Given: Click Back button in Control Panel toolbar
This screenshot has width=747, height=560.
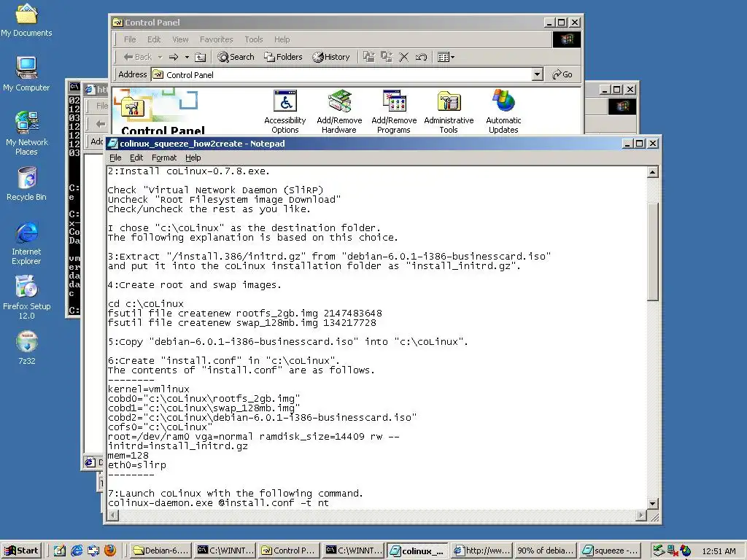Looking at the screenshot, I should (x=138, y=57).
